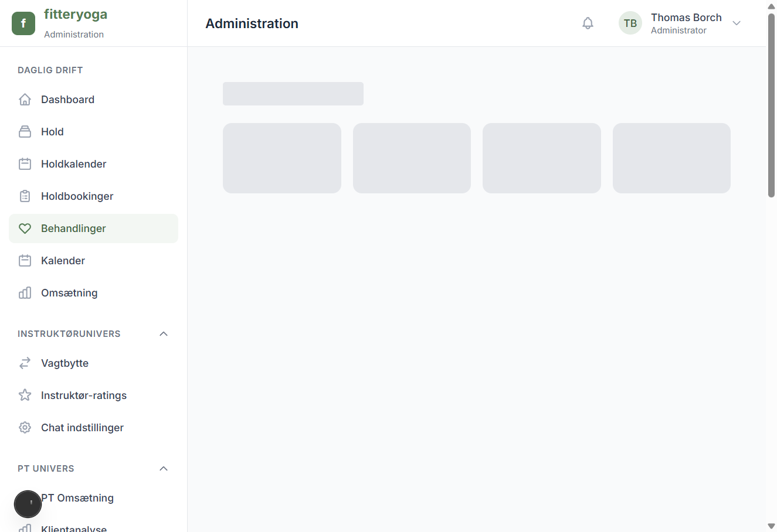Screen dimensions: 777x532
Task: Open Dashboard via the home icon
Action: pyautogui.click(x=25, y=99)
